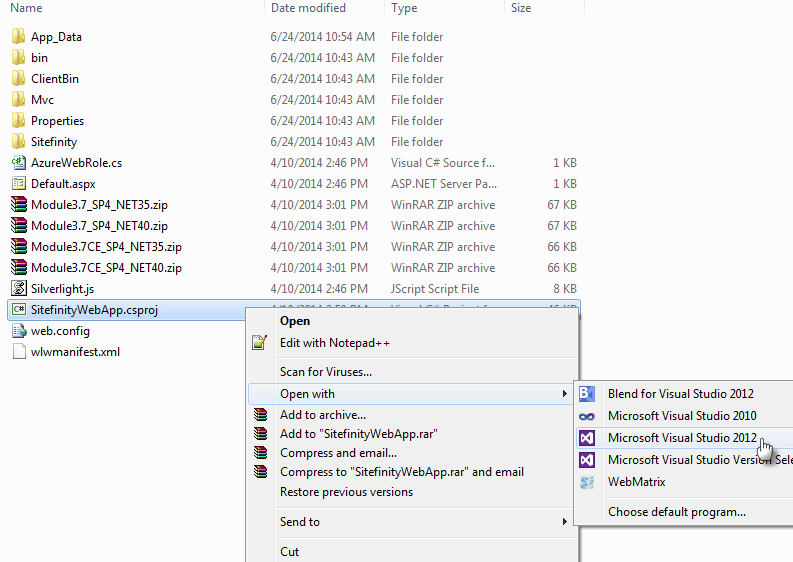
Task: Select the web.config file
Action: pyautogui.click(x=60, y=331)
